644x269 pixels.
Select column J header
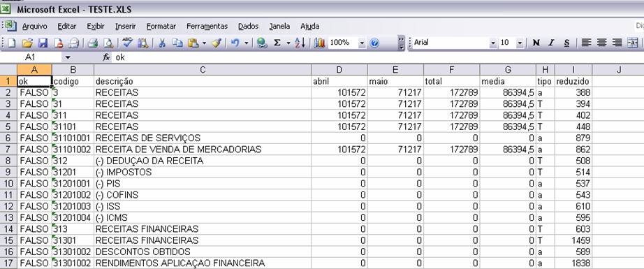coord(618,70)
